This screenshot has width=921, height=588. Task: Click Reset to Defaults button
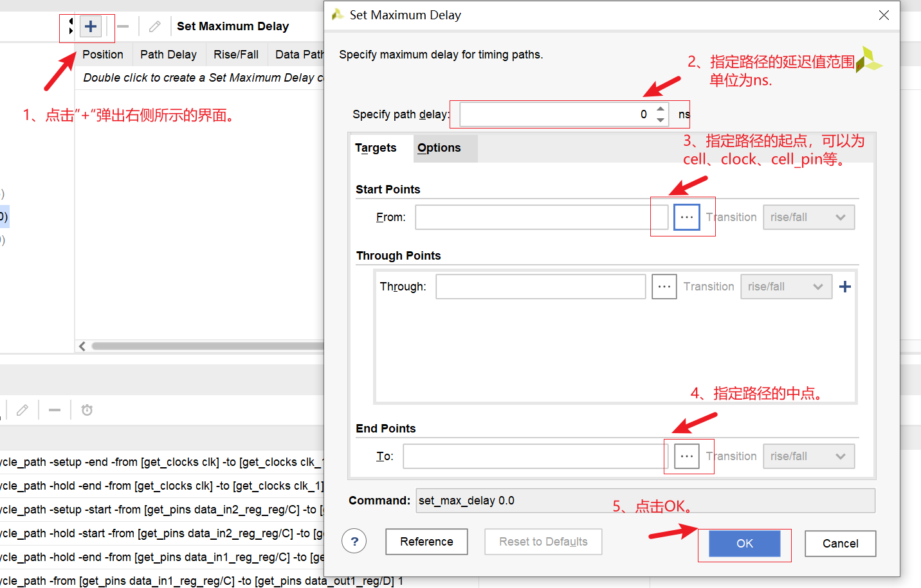click(x=543, y=542)
